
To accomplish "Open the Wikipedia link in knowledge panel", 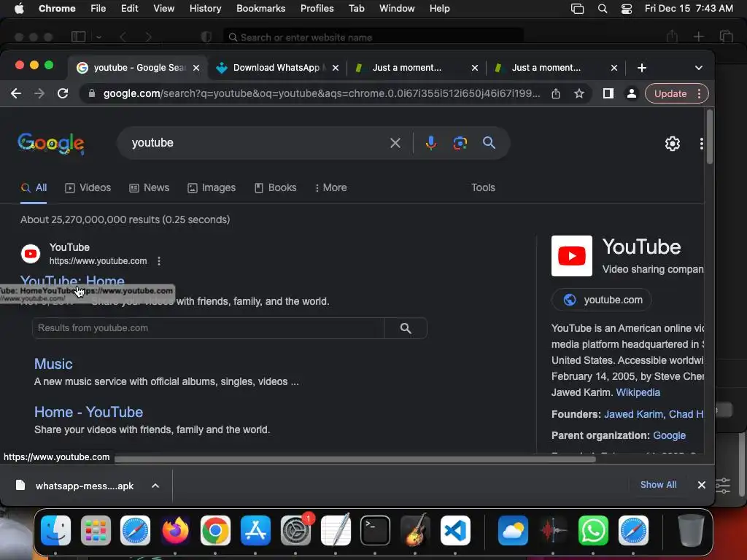I will pyautogui.click(x=638, y=392).
